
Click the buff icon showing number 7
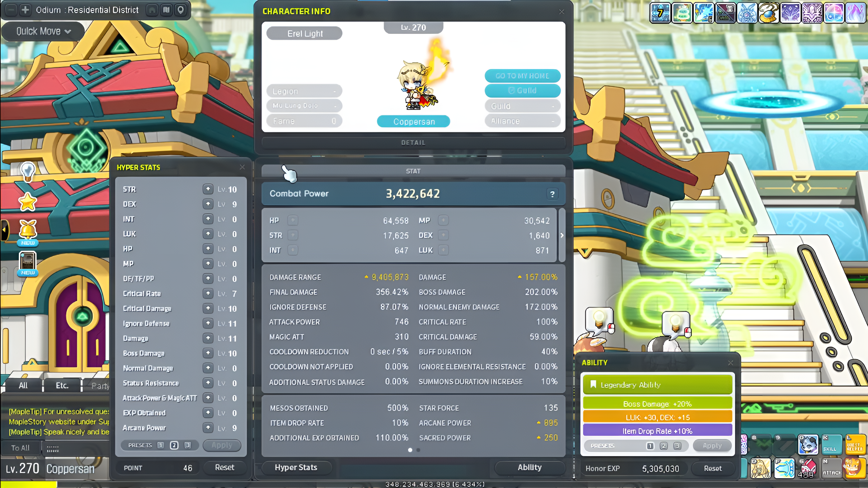[x=660, y=13]
